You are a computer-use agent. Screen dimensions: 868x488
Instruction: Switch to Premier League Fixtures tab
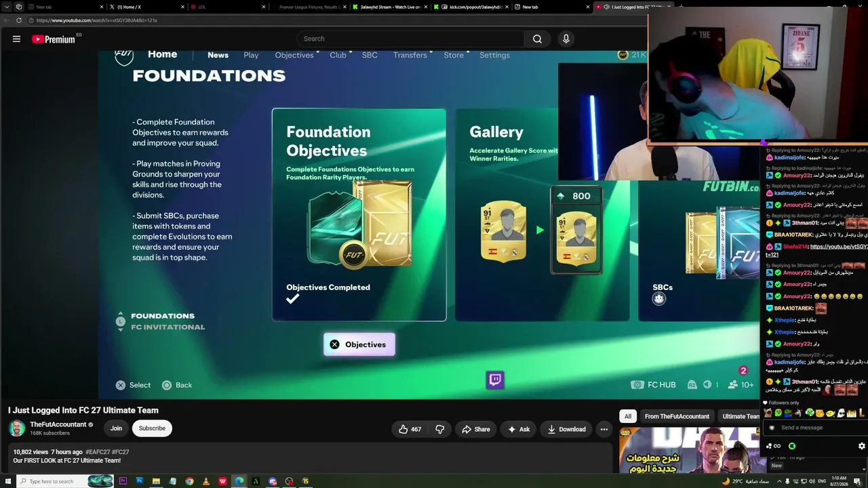[x=311, y=7]
